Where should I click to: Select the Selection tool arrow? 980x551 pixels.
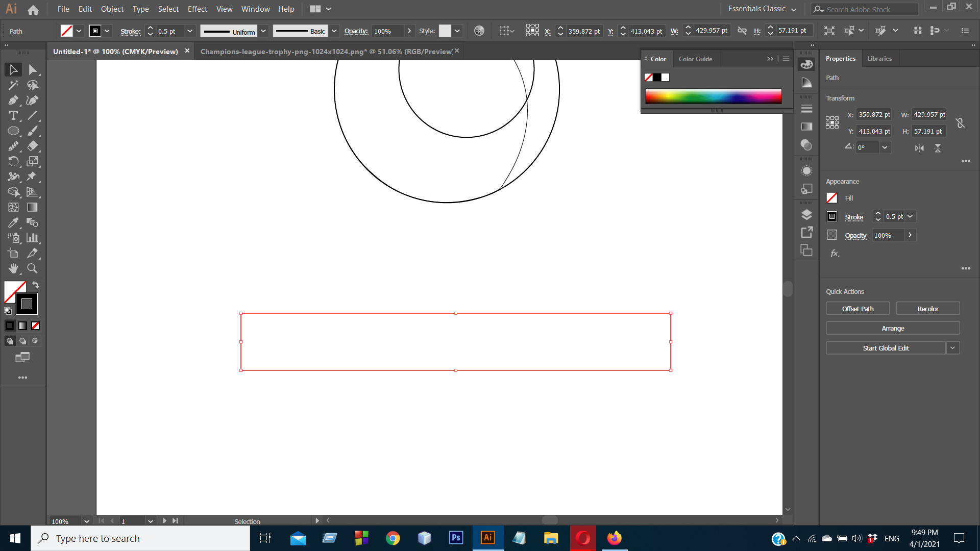[x=13, y=70]
